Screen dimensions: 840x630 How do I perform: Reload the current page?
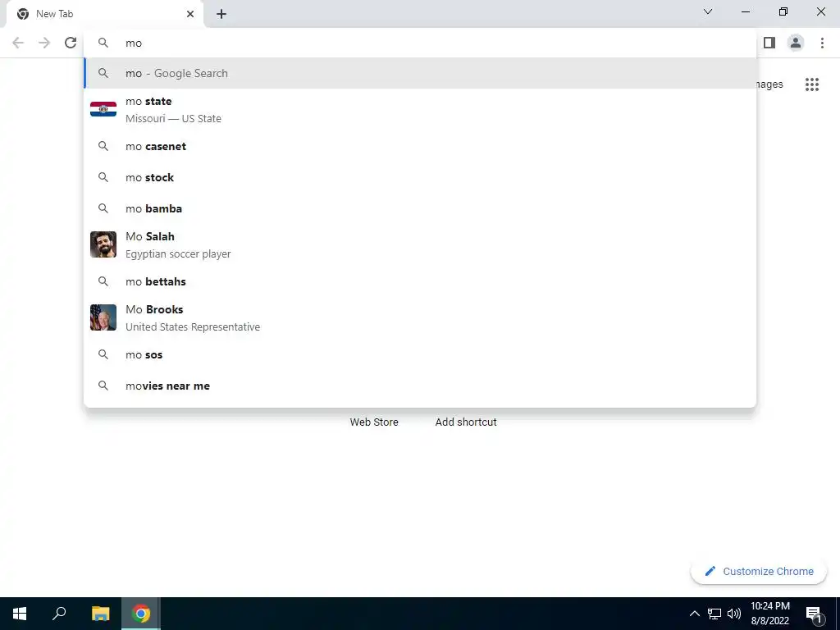coord(71,43)
